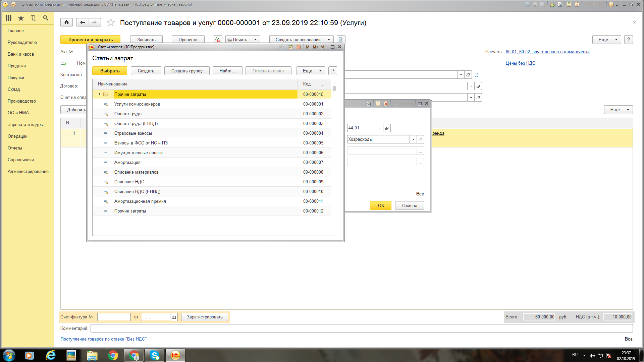644x362 pixels.
Task: Open the sections grid menu icon
Action: click(x=9, y=18)
